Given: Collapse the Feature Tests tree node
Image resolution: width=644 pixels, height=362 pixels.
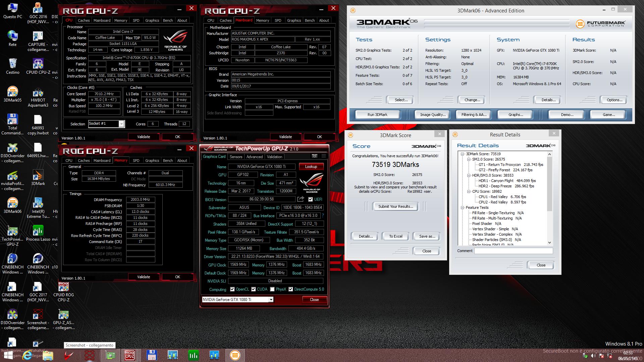Looking at the screenshot, I should click(x=463, y=207).
